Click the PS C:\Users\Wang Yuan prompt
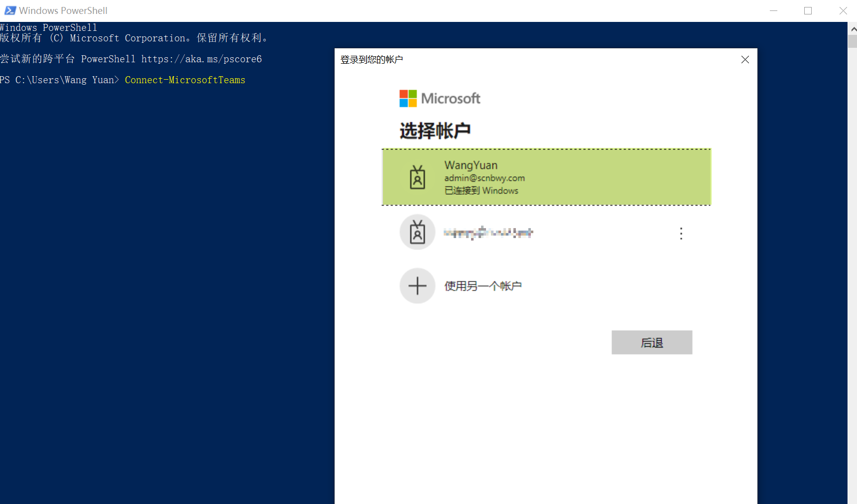Screen dimensions: 857x504 click(60, 80)
